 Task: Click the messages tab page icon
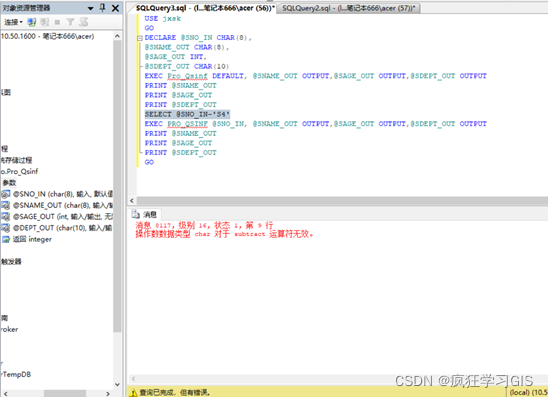click(x=135, y=214)
